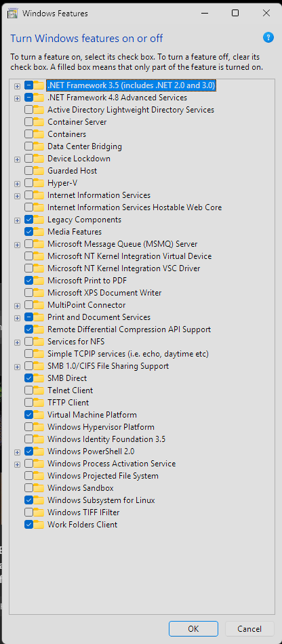Viewport: 282px width, 644px height.
Task: Select the Windows Hypervisor Platform item label
Action: point(101,427)
